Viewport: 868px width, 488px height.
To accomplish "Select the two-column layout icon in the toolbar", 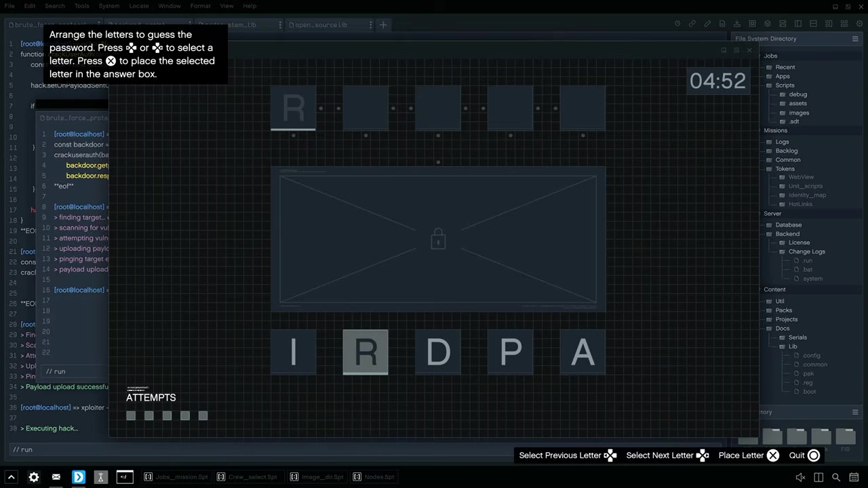I will pos(797,24).
